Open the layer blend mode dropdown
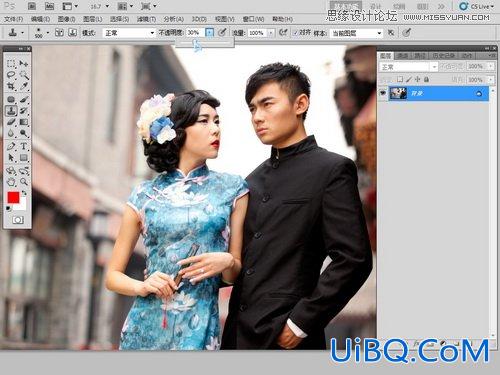The image size is (500, 375). pyautogui.click(x=408, y=67)
